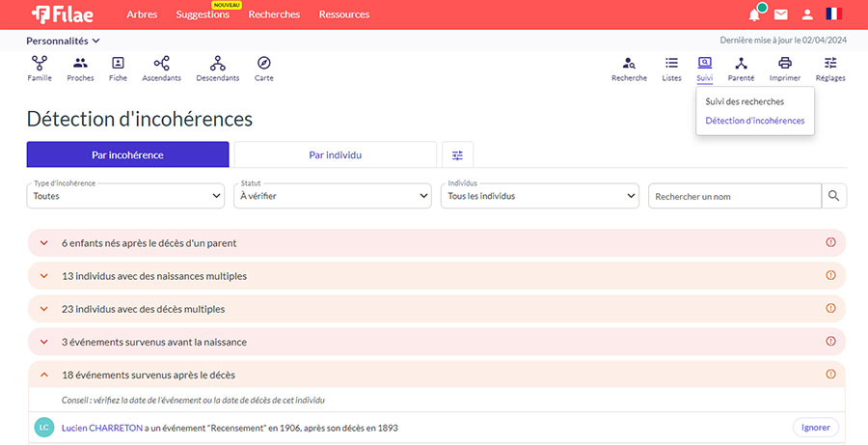Screen dimensions: 868x445
Task: Open the Individus dropdown
Action: pos(539,196)
